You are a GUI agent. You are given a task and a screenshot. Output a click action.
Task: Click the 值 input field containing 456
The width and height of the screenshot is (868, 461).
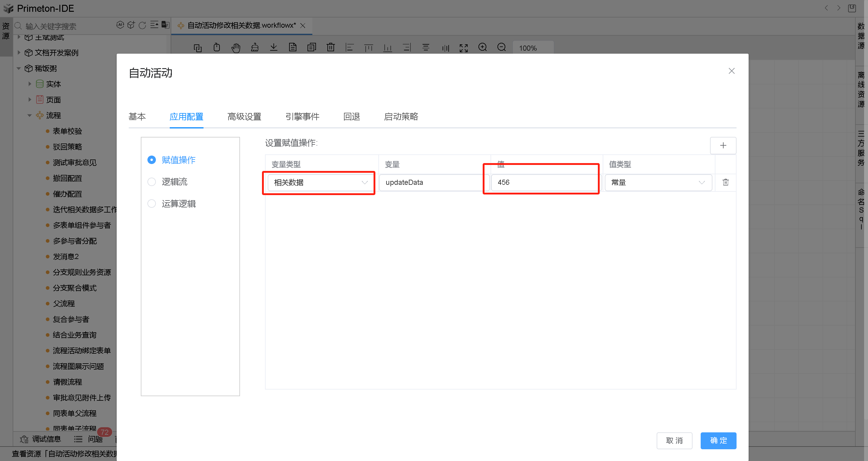544,182
